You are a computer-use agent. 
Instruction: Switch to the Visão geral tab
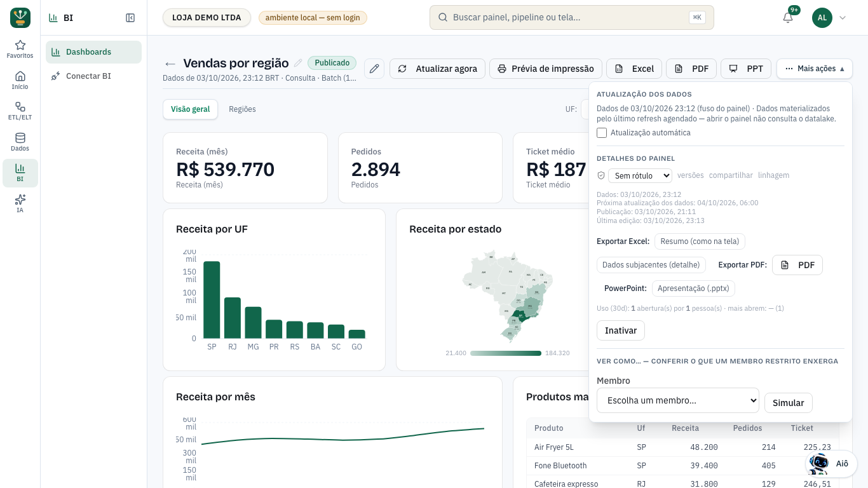tap(191, 109)
